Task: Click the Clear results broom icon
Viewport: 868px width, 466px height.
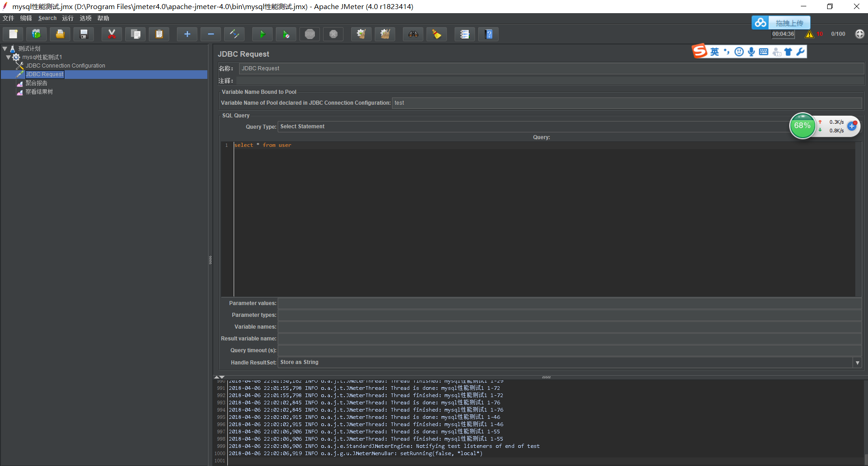Action: (x=361, y=34)
